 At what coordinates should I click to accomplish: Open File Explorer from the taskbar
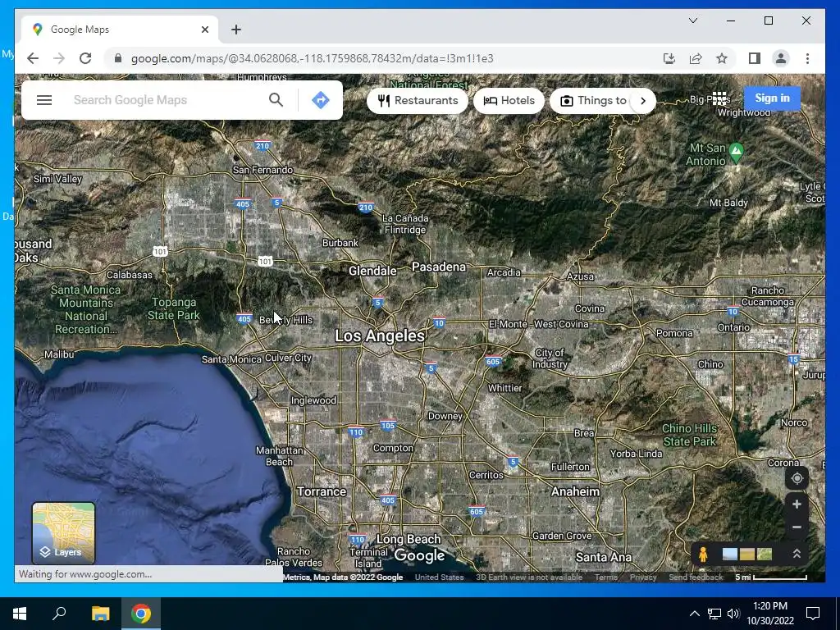coord(100,614)
